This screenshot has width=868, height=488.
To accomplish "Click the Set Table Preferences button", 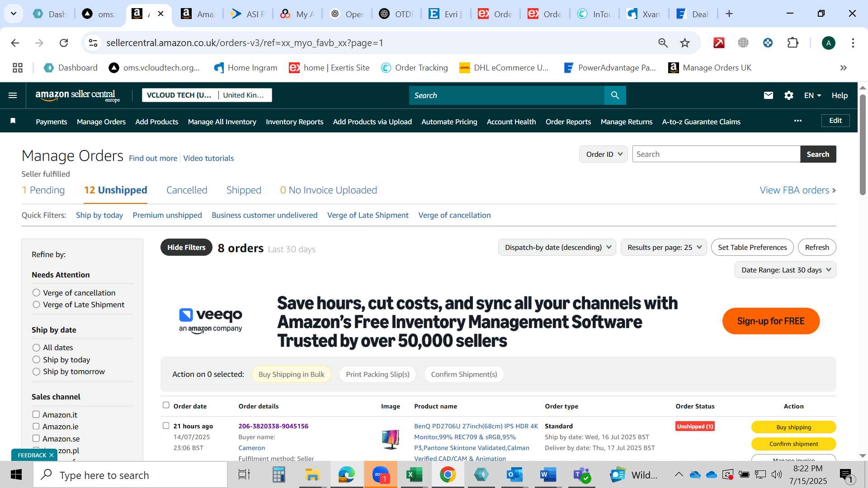I will (x=752, y=247).
